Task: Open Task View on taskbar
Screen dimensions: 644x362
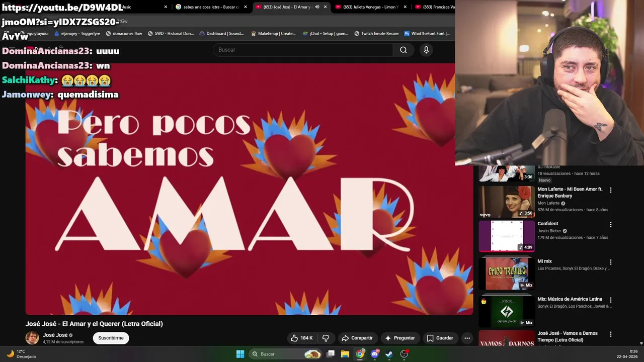Action: tap(331, 354)
